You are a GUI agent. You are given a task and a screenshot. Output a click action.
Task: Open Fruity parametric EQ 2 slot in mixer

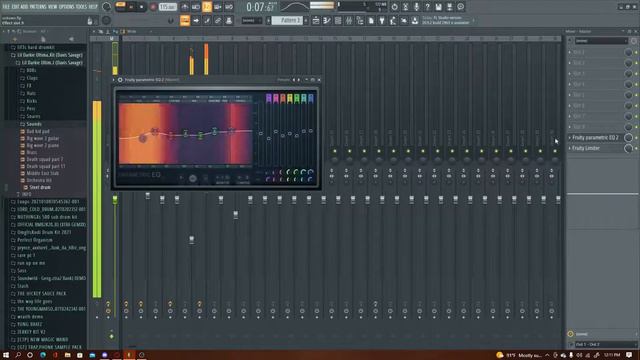pyautogui.click(x=595, y=138)
